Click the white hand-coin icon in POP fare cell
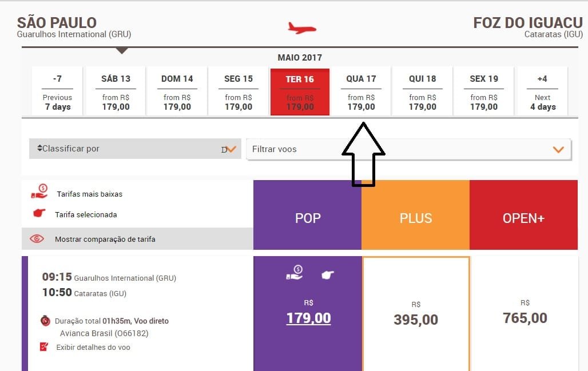This screenshot has width=588, height=371. [295, 273]
